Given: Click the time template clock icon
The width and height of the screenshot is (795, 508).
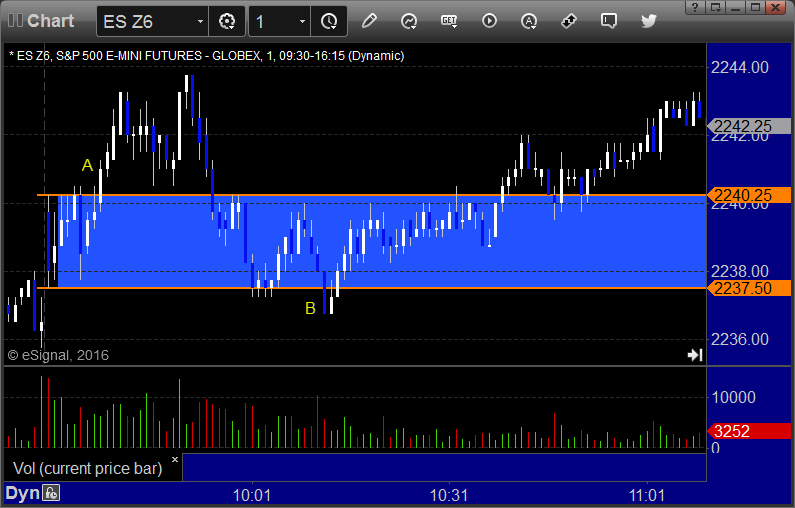Looking at the screenshot, I should click(x=329, y=21).
